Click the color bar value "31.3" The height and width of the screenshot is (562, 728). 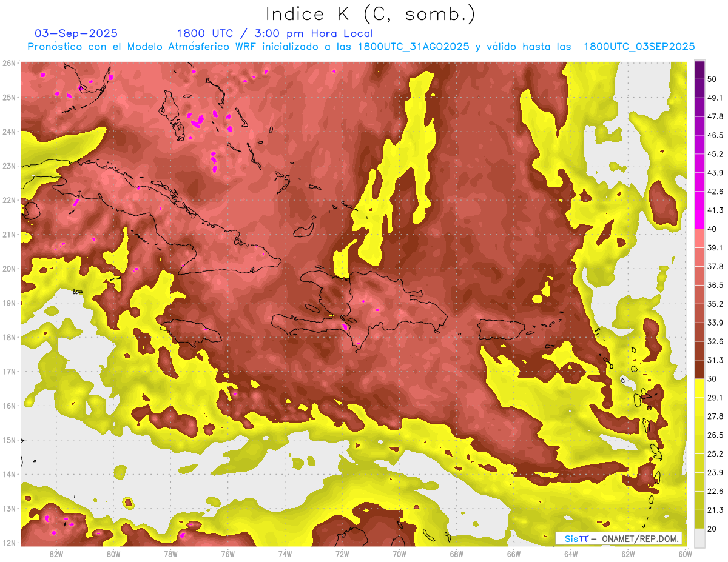coord(715,360)
